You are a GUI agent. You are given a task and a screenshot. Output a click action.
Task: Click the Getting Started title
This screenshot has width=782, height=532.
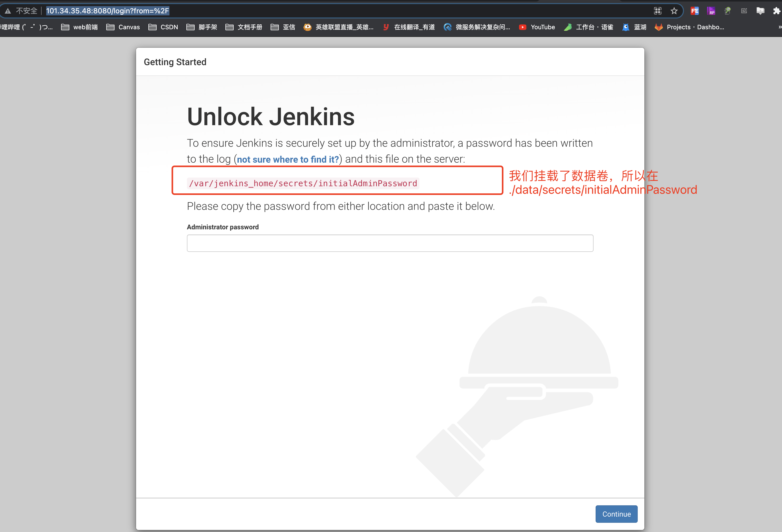175,62
